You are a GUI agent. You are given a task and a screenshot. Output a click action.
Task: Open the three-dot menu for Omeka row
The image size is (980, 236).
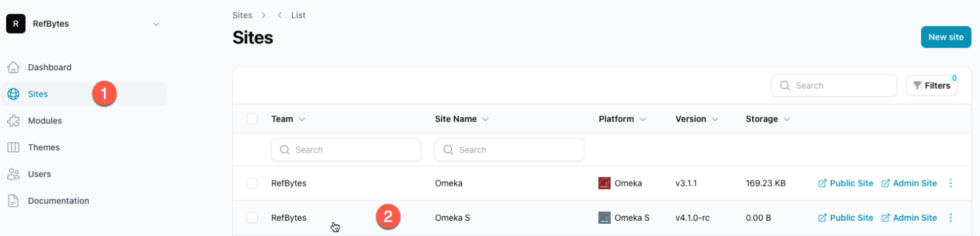tap(951, 183)
